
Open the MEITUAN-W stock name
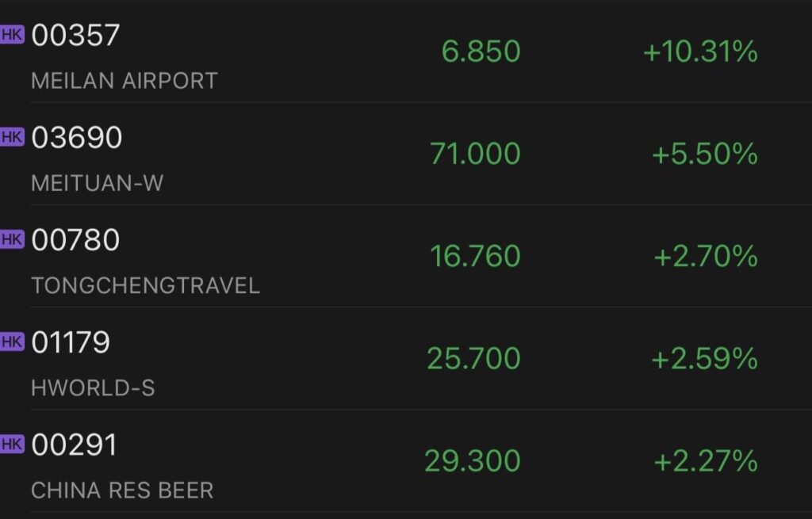(x=98, y=183)
